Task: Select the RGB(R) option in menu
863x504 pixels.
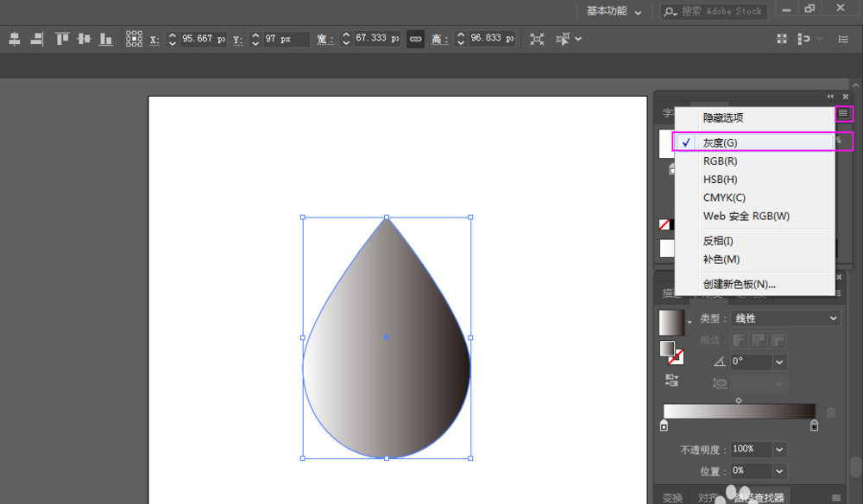Action: click(x=720, y=161)
